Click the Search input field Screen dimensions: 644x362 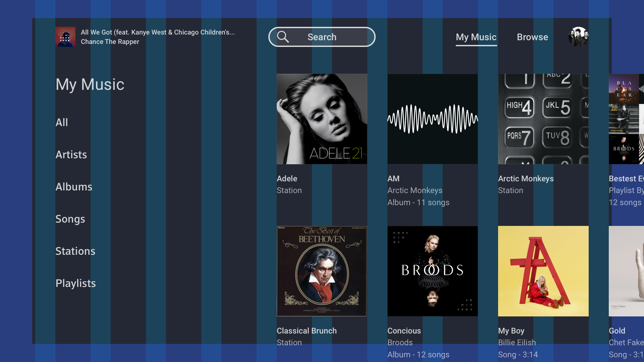click(322, 37)
